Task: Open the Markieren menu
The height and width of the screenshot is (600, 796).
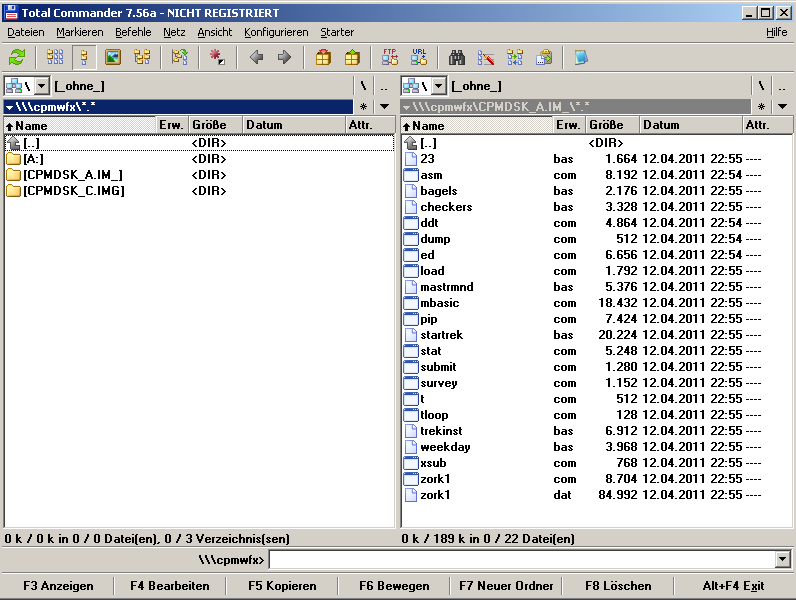Action: (x=80, y=32)
